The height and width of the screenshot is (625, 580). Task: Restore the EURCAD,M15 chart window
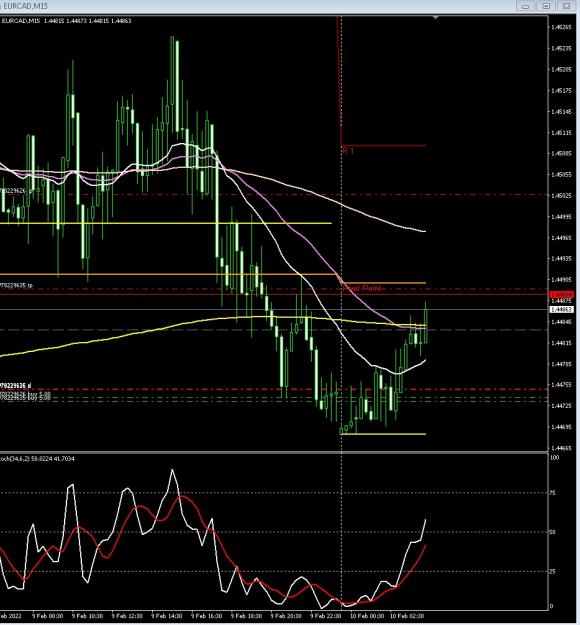point(546,6)
